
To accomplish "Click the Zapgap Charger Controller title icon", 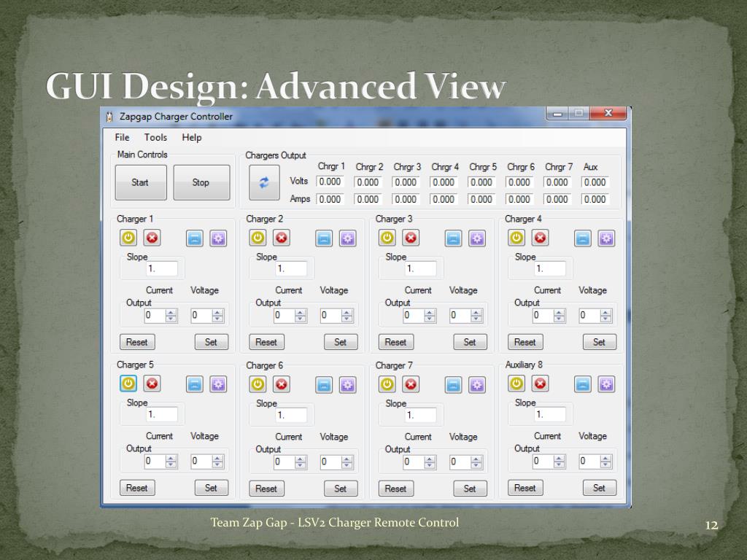I will (109, 117).
